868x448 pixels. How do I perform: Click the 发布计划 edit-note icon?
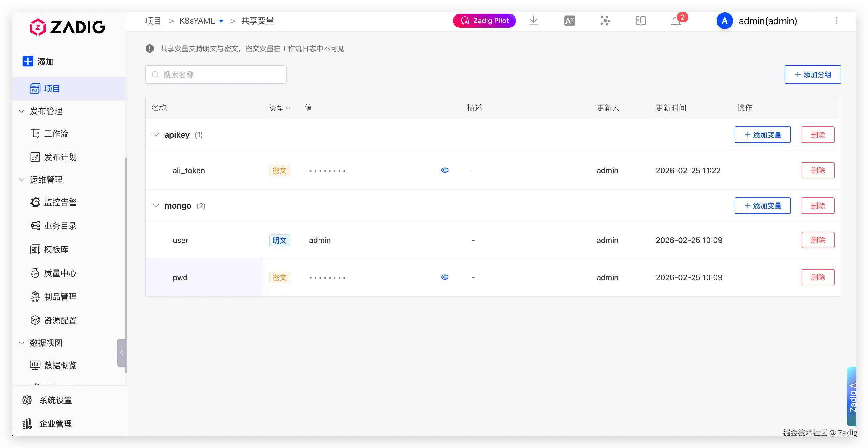[35, 157]
